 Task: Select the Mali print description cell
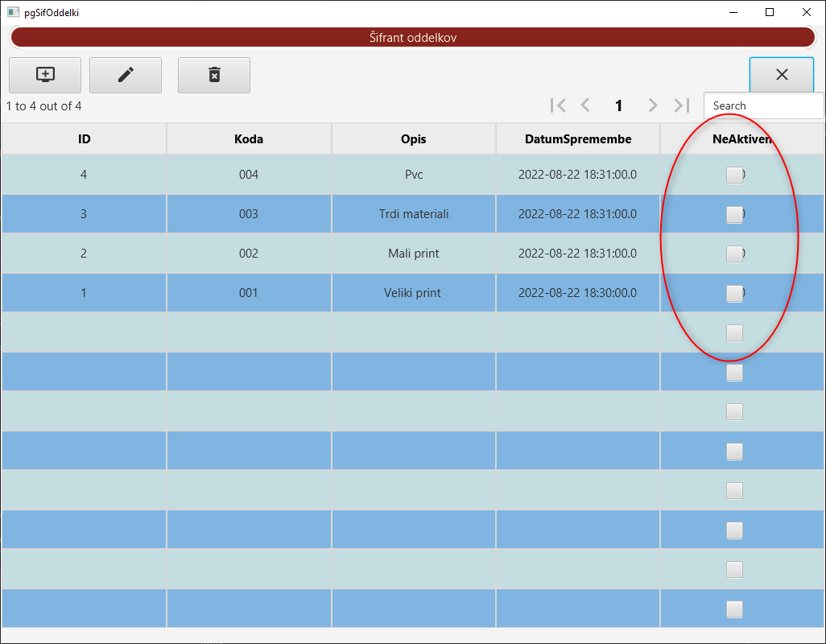point(414,254)
